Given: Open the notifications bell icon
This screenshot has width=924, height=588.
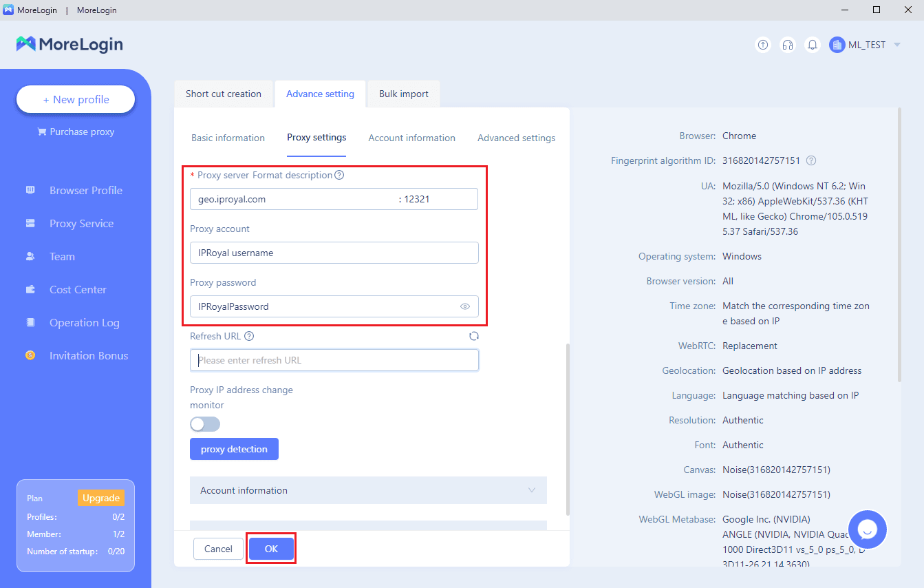Looking at the screenshot, I should 813,45.
